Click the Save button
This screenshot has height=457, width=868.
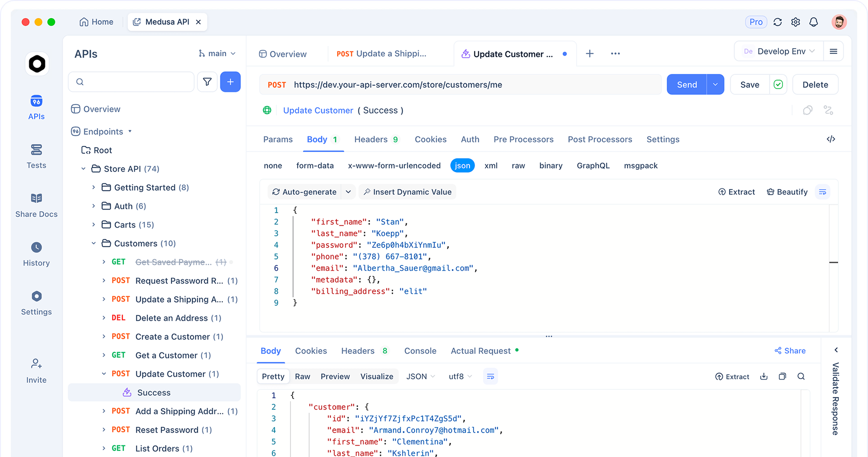pos(750,85)
